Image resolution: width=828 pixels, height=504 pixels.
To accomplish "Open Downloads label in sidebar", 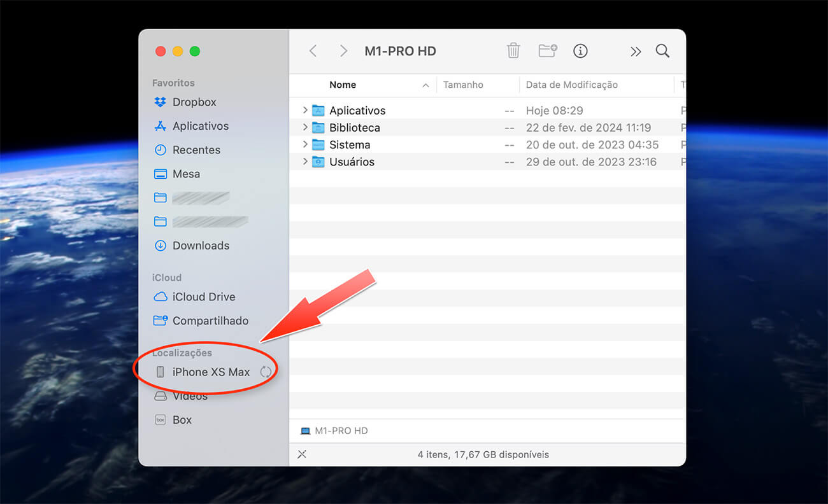I will (x=201, y=246).
